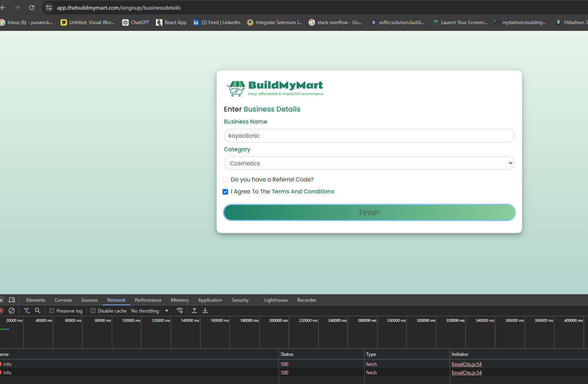Sort requests by the Initiator column header
Viewport: 588px width, 384px height.
(519, 354)
